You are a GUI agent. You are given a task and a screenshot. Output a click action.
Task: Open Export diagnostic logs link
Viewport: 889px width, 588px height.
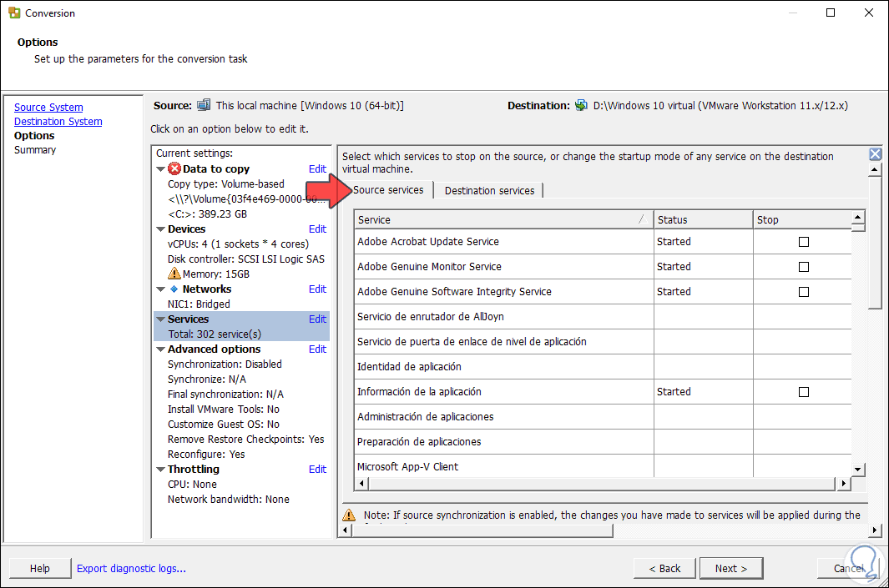point(131,568)
